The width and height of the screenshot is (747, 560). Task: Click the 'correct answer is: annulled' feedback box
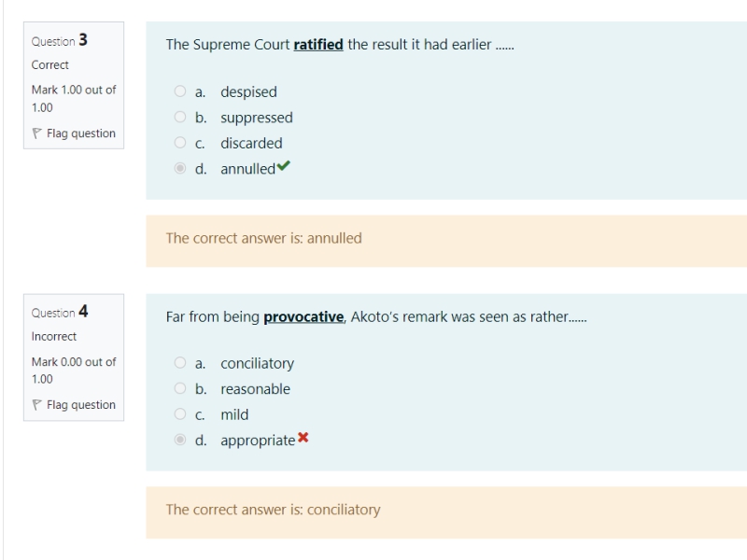point(446,239)
